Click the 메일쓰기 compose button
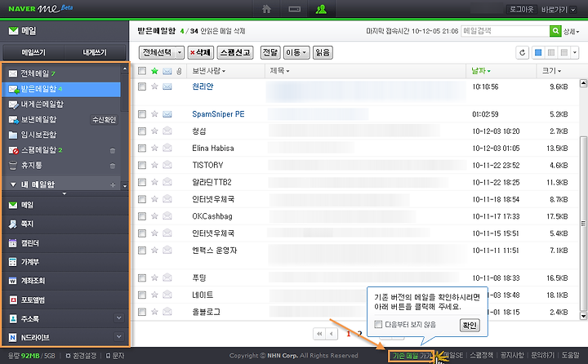The image size is (588, 364). pyautogui.click(x=33, y=52)
